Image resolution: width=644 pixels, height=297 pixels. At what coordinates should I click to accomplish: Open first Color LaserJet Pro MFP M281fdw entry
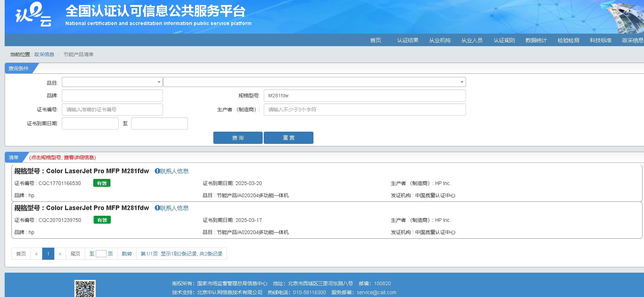98,171
